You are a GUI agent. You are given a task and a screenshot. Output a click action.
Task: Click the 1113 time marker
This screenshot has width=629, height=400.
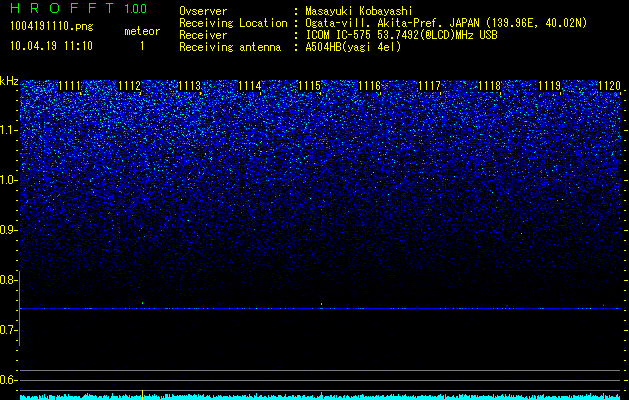pos(189,86)
